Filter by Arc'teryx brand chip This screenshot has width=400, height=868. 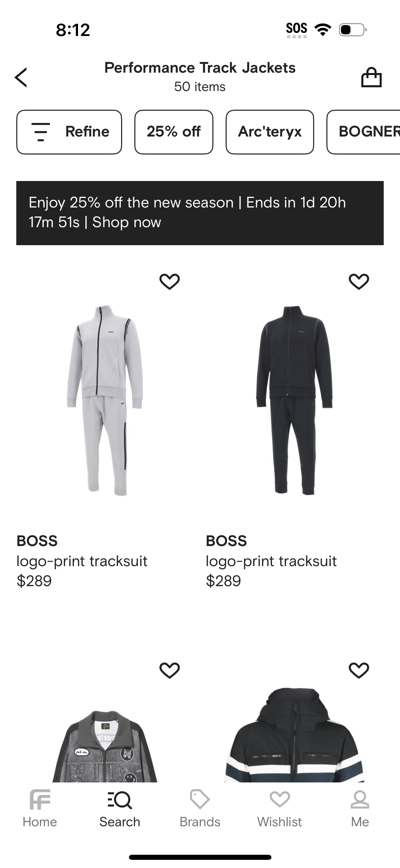coord(270,132)
